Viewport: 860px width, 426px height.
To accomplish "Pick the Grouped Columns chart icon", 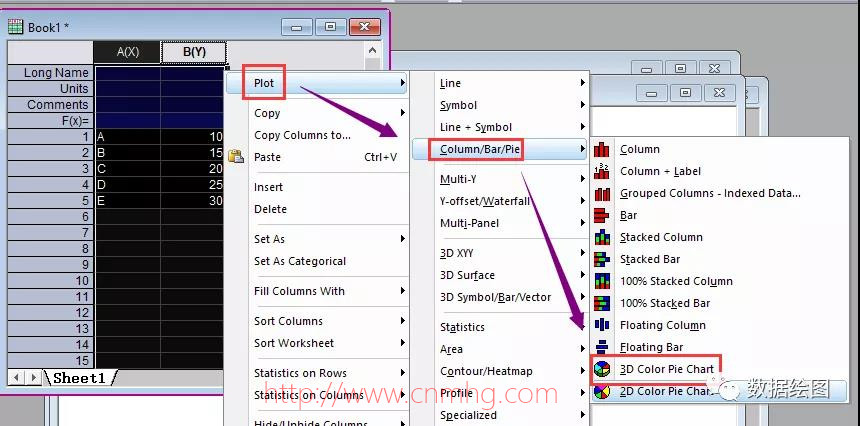I will [602, 193].
